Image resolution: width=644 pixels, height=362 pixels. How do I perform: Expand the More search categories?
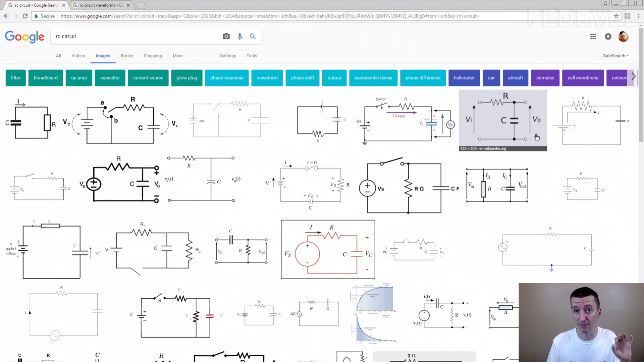(x=177, y=56)
